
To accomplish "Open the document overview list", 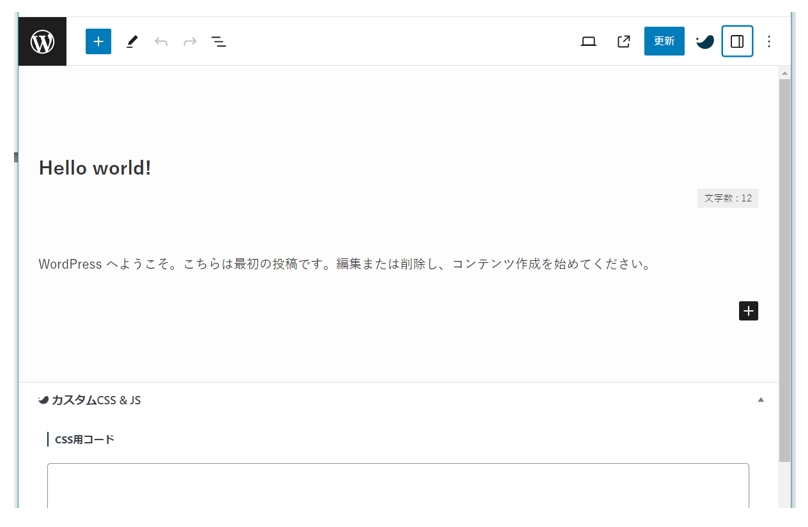I will pyautogui.click(x=219, y=41).
